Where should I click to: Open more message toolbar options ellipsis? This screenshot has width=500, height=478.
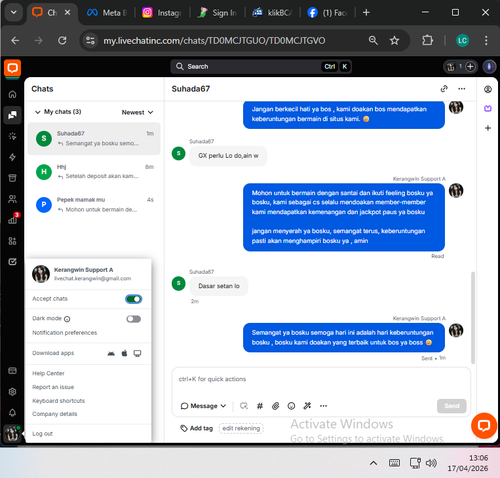[x=323, y=406]
